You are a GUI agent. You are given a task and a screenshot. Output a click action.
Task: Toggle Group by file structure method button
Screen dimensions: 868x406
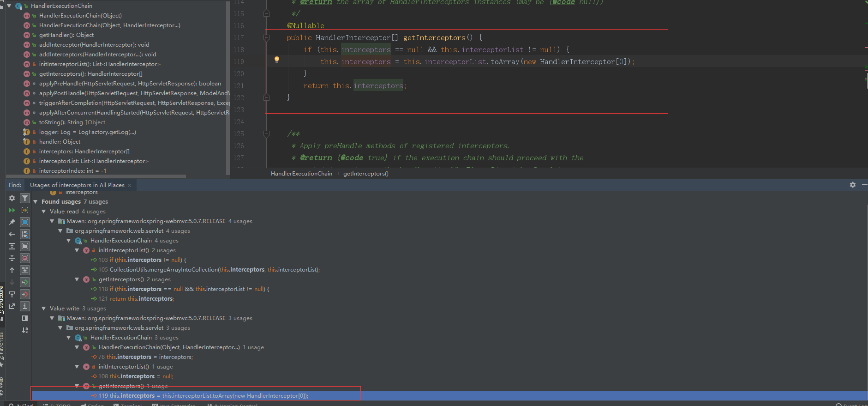click(x=25, y=258)
